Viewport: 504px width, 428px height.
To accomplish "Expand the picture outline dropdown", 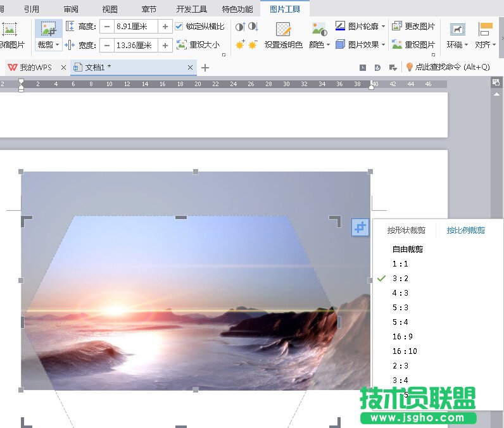I will 383,27.
